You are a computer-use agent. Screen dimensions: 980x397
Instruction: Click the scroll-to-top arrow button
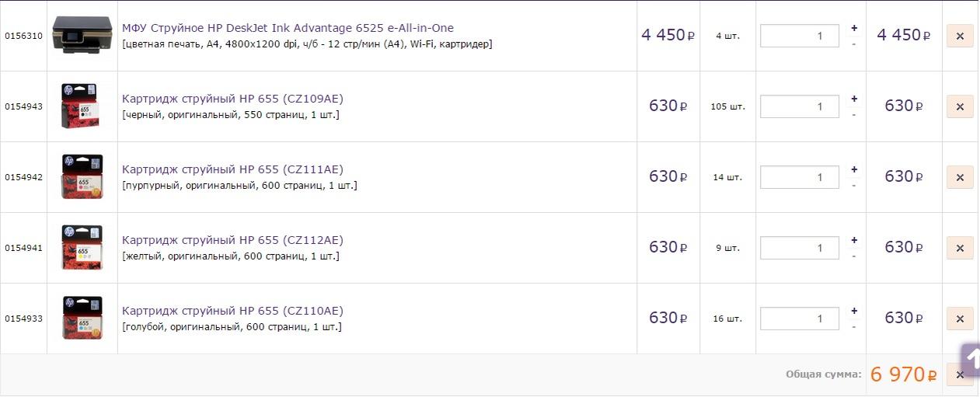click(971, 360)
